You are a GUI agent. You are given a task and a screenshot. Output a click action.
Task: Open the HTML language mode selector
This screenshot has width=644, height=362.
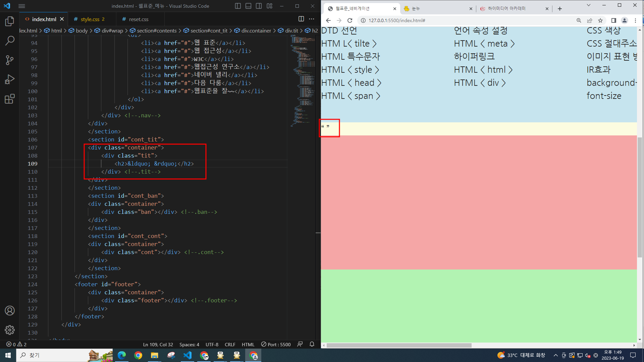click(248, 344)
